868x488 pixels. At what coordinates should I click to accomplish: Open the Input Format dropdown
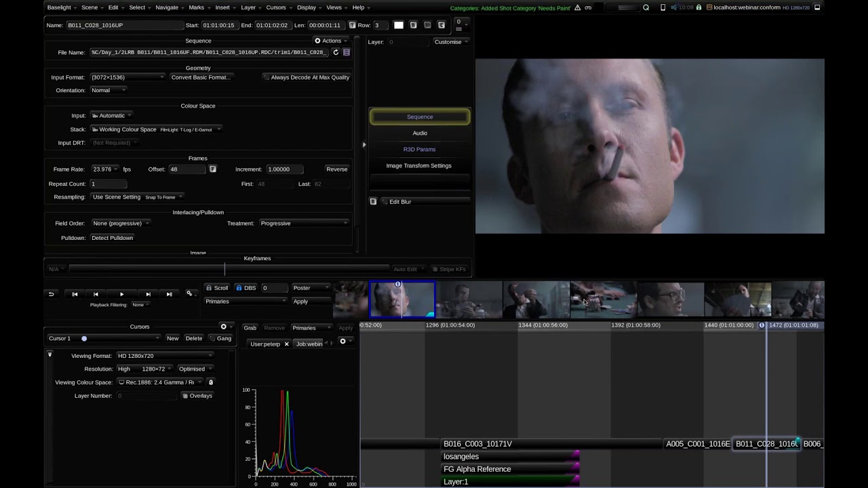click(x=127, y=77)
